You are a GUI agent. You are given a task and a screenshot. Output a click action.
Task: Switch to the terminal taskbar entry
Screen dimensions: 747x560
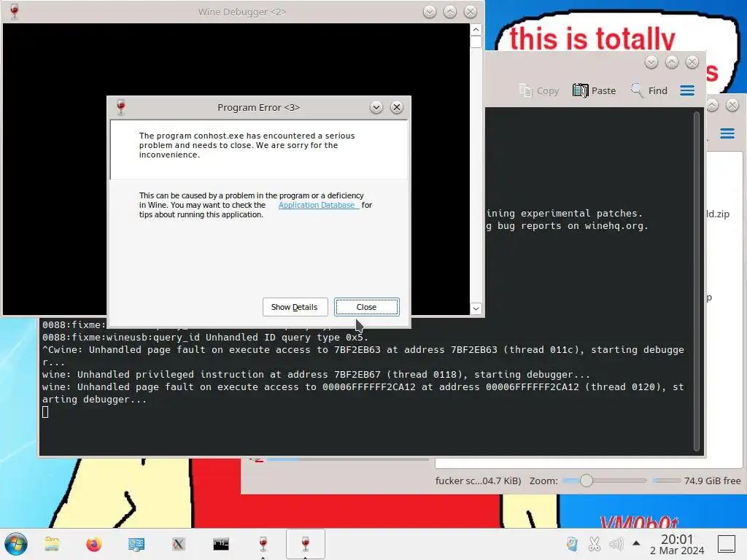(221, 544)
